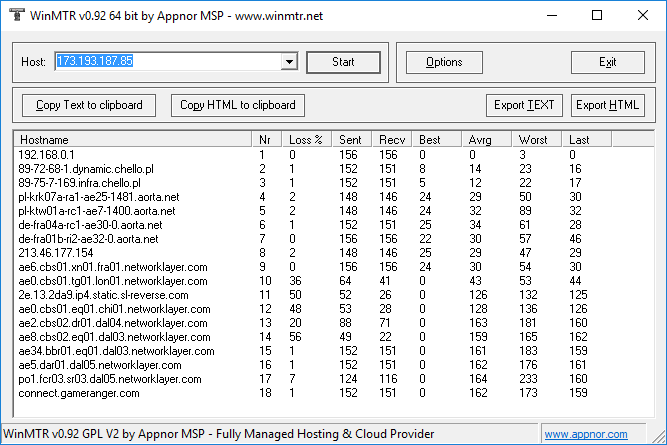
Task: Click Export TEXT button
Action: [x=525, y=105]
